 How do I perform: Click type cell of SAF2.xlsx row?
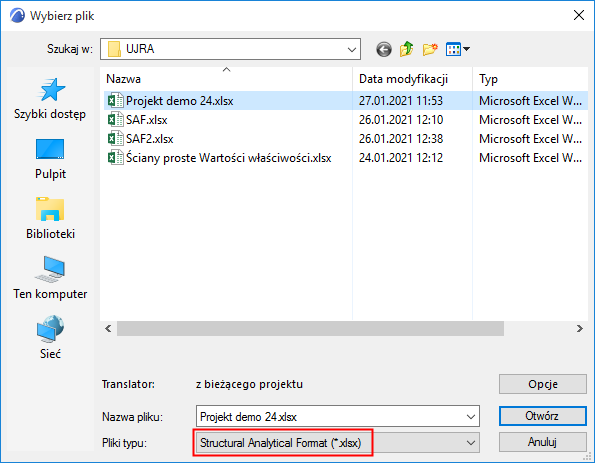(x=530, y=139)
